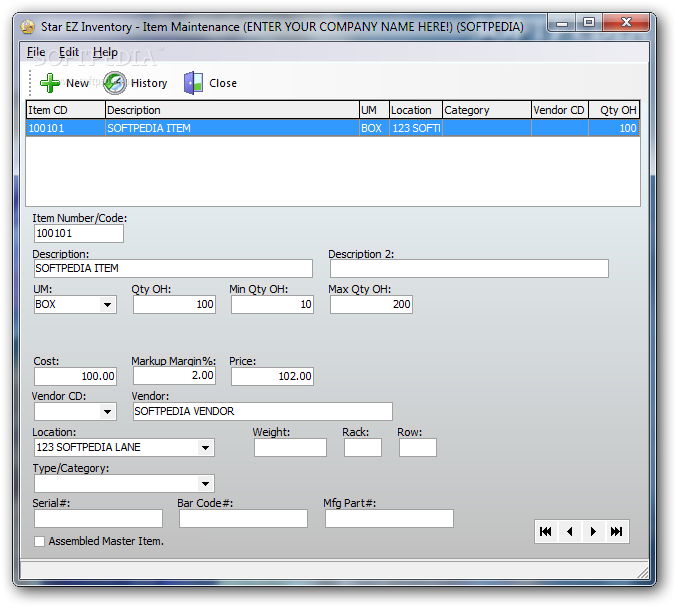Image resolution: width=677 pixels, height=607 pixels.
Task: Click the Description field with SOFTPEDIA ITEM
Action: coord(173,269)
